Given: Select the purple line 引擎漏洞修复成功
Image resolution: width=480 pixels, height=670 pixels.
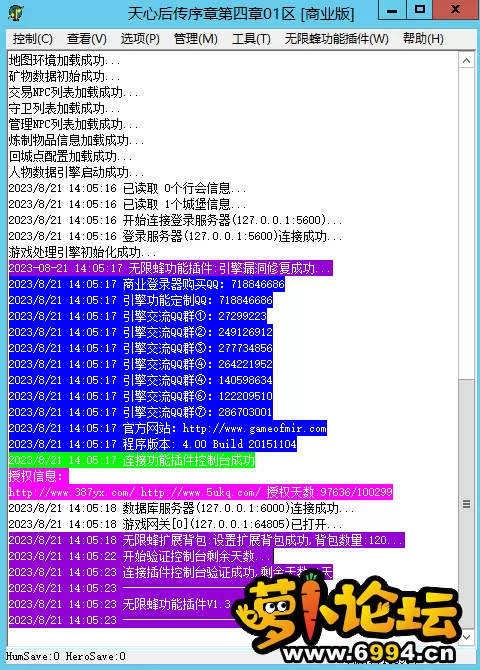Looking at the screenshot, I should coord(171,268).
